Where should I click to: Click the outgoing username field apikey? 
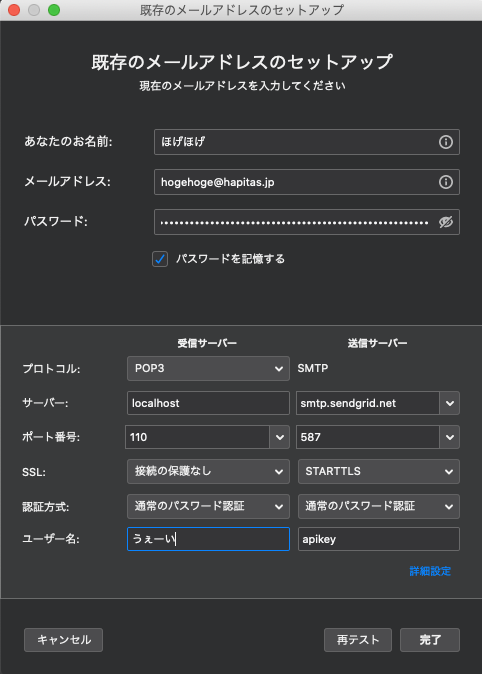379,539
